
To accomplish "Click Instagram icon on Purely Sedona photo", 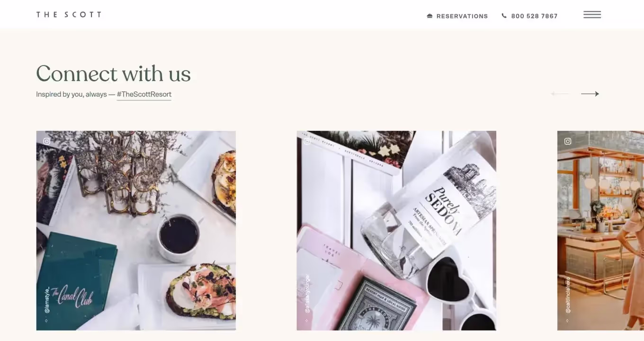I will coord(307,141).
